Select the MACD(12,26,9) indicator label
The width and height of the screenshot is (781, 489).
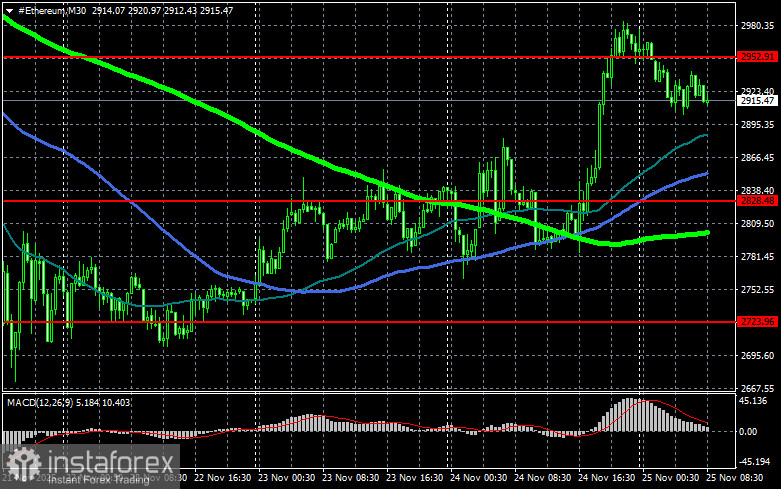pos(40,402)
